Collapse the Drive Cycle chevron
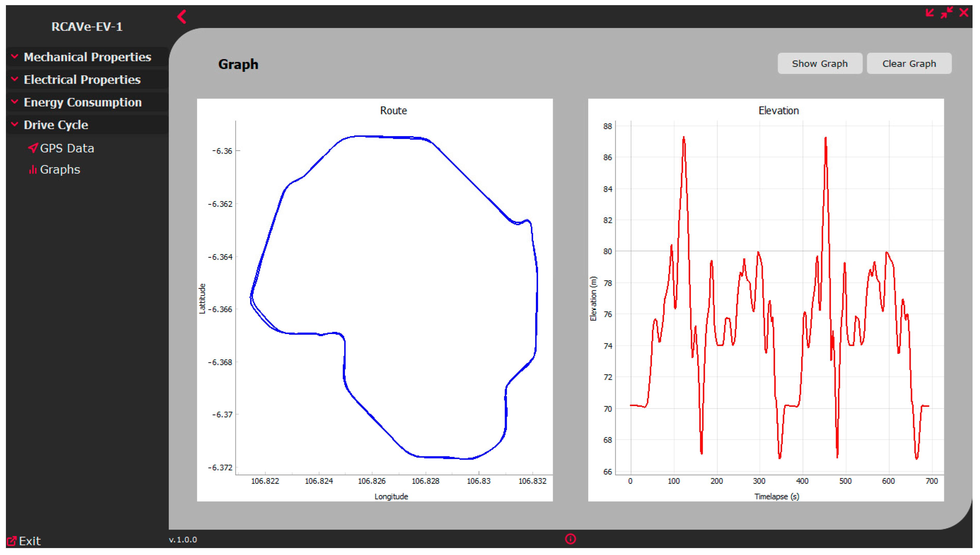This screenshot has height=555, width=980. tap(14, 124)
